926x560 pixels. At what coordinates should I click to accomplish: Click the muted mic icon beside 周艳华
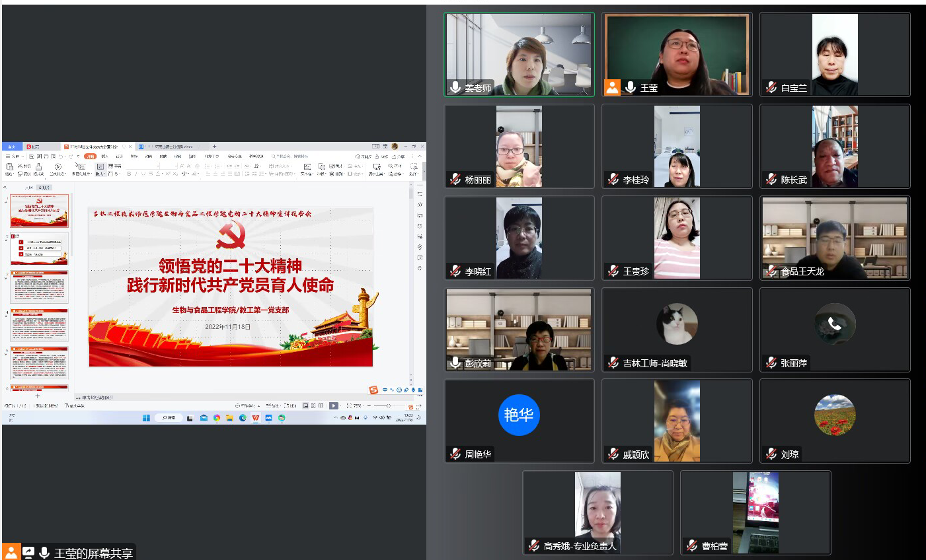(455, 454)
